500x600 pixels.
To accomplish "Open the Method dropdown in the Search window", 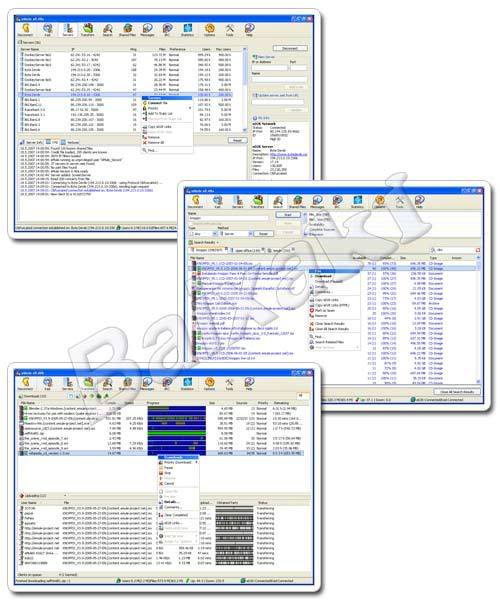I will coord(236,233).
